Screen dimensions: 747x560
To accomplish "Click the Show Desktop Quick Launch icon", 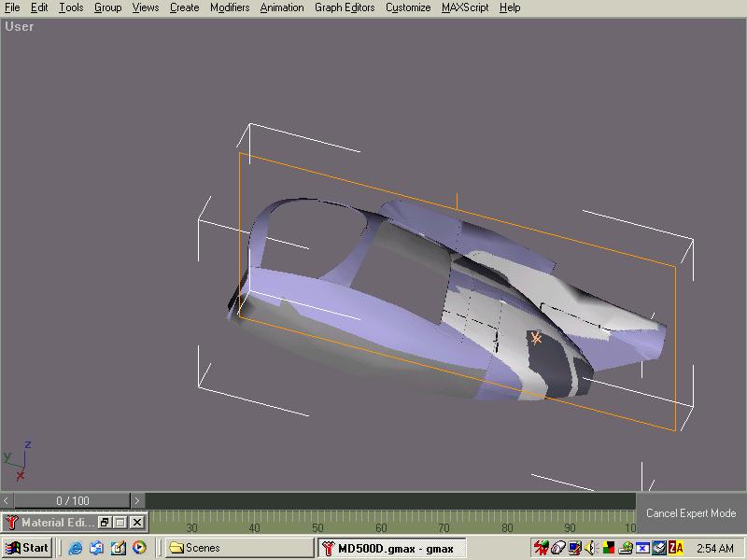I will point(118,548).
